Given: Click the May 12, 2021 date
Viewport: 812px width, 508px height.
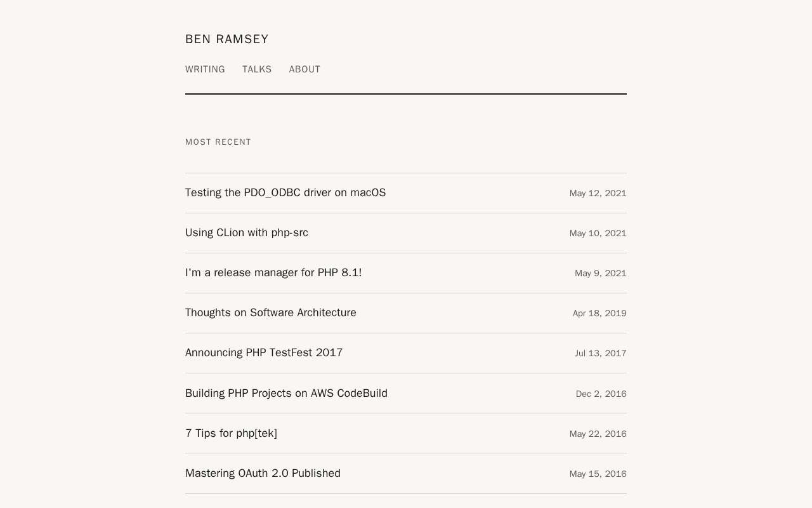Looking at the screenshot, I should [598, 193].
